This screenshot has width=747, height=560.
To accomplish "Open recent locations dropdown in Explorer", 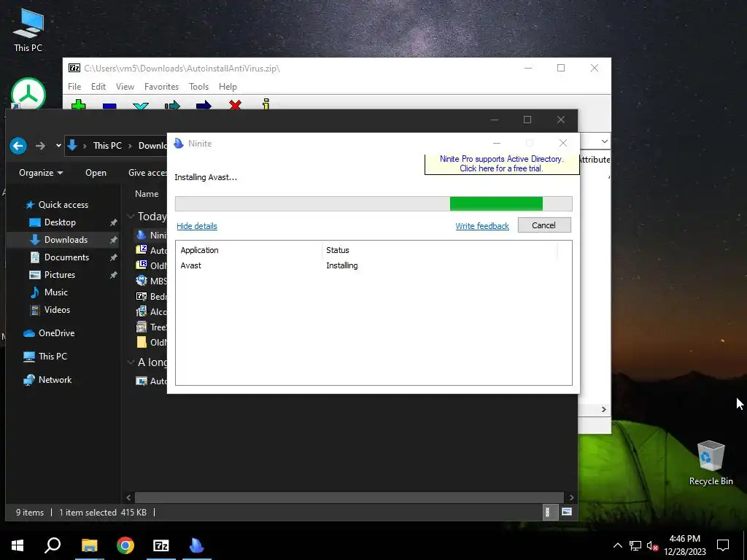I will tap(58, 146).
